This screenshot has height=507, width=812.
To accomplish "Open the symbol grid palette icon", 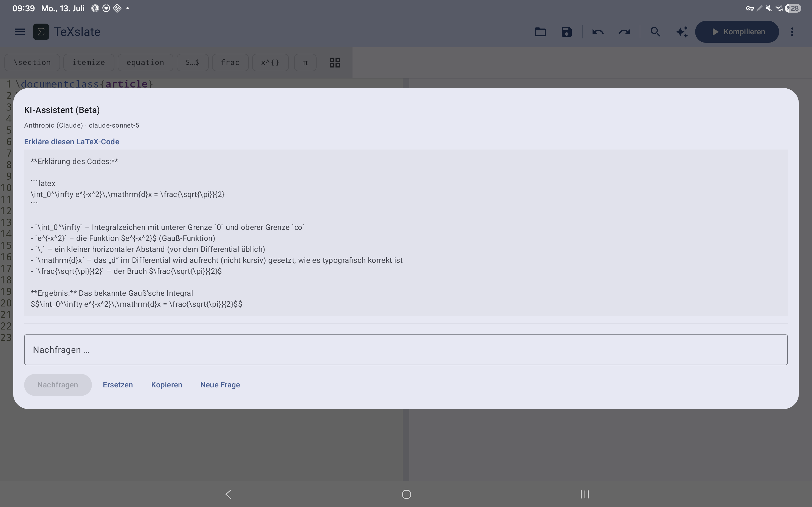I will (335, 62).
